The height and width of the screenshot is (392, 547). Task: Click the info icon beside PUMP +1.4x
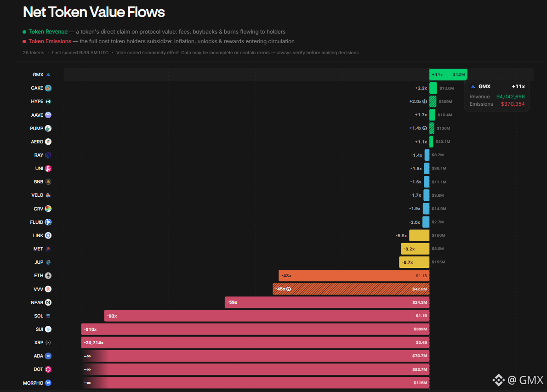point(425,128)
